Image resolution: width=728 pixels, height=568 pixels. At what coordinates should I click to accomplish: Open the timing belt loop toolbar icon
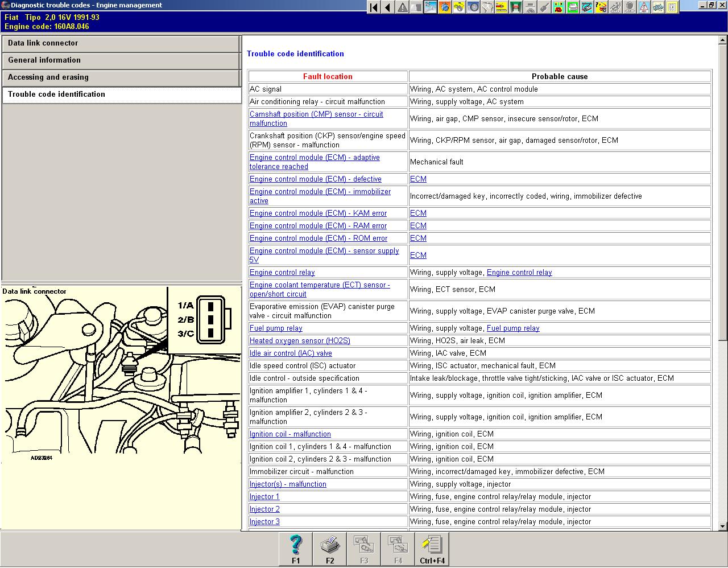pyautogui.click(x=487, y=7)
